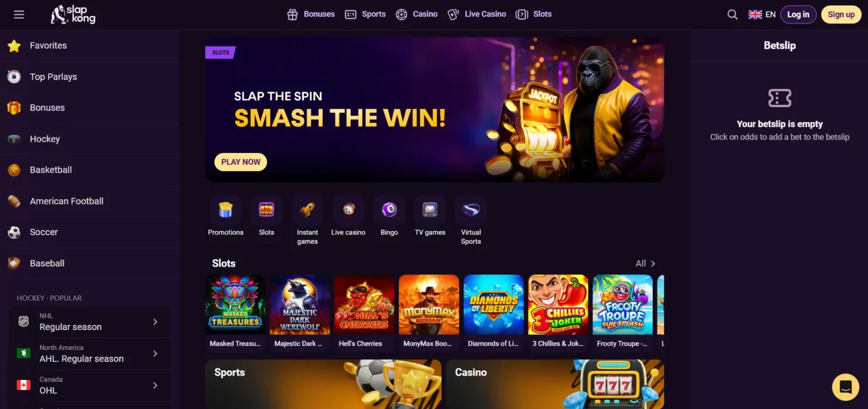Click the Live casino roulette icon
868x409 pixels.
pos(348,210)
